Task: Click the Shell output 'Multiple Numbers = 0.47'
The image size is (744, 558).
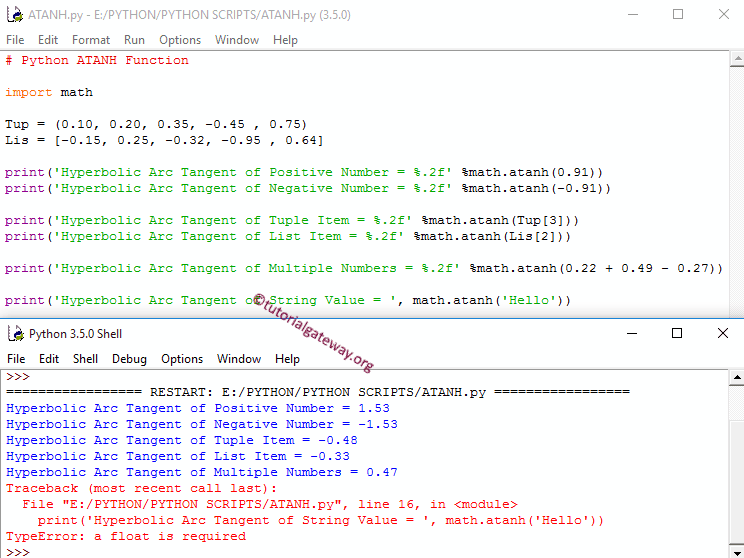Action: pyautogui.click(x=202, y=473)
